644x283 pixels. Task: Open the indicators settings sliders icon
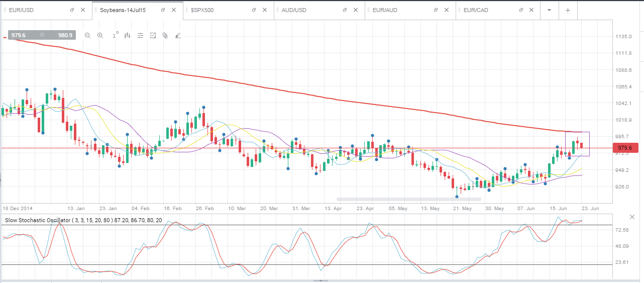pos(140,35)
